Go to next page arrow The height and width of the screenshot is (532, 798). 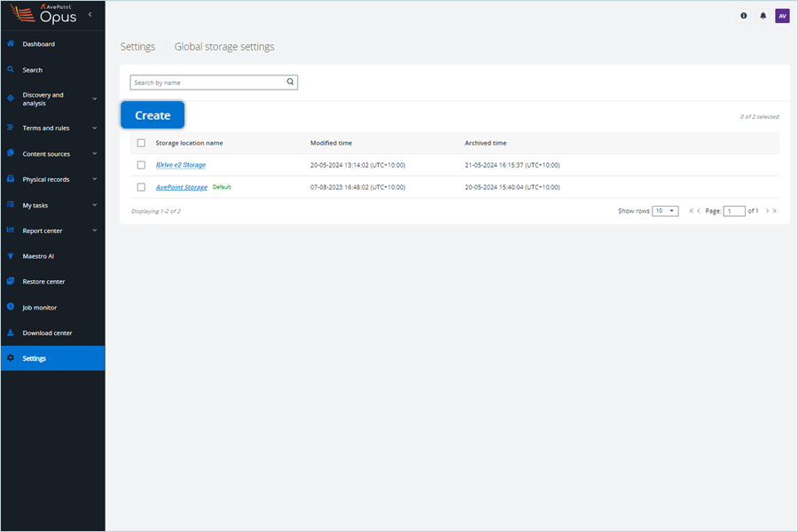[767, 211]
